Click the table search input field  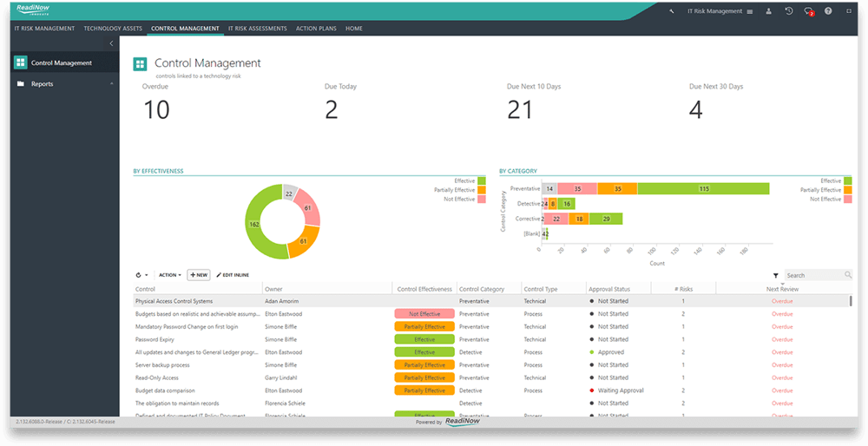[x=814, y=275]
